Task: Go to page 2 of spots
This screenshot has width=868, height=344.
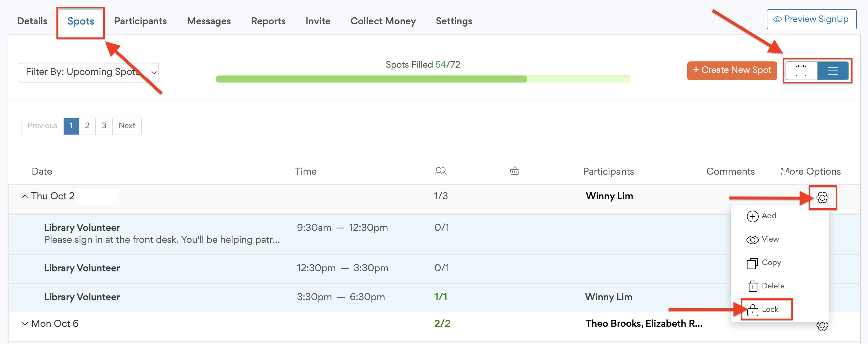Action: 87,126
